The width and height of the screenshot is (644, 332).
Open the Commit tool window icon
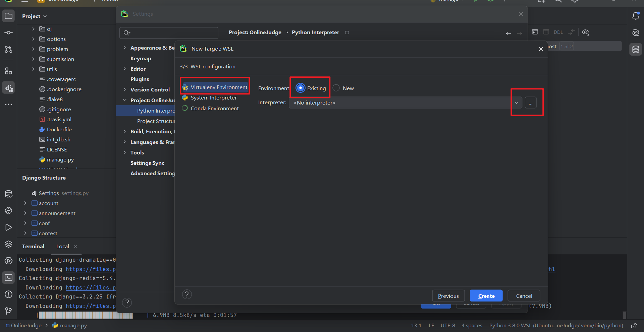[x=9, y=33]
